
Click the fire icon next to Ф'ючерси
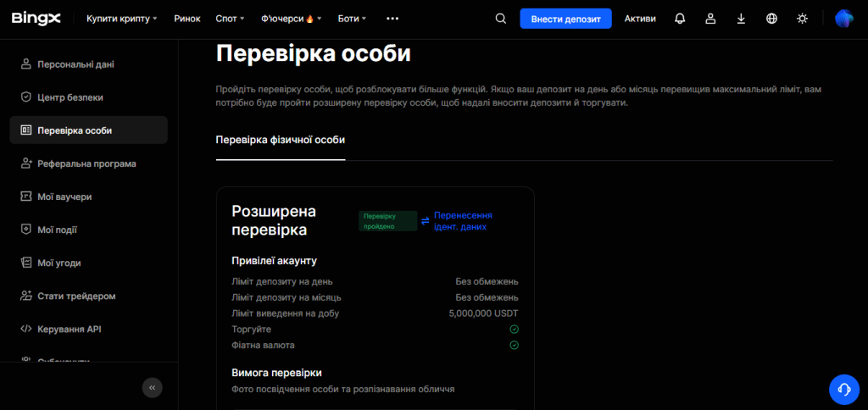point(309,19)
